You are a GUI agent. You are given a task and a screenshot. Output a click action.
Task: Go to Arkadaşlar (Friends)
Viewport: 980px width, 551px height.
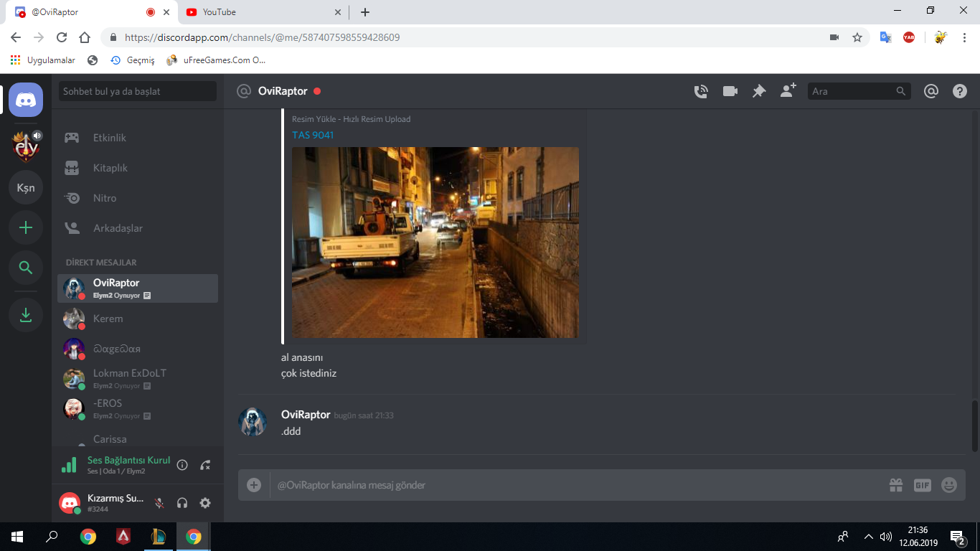[118, 228]
